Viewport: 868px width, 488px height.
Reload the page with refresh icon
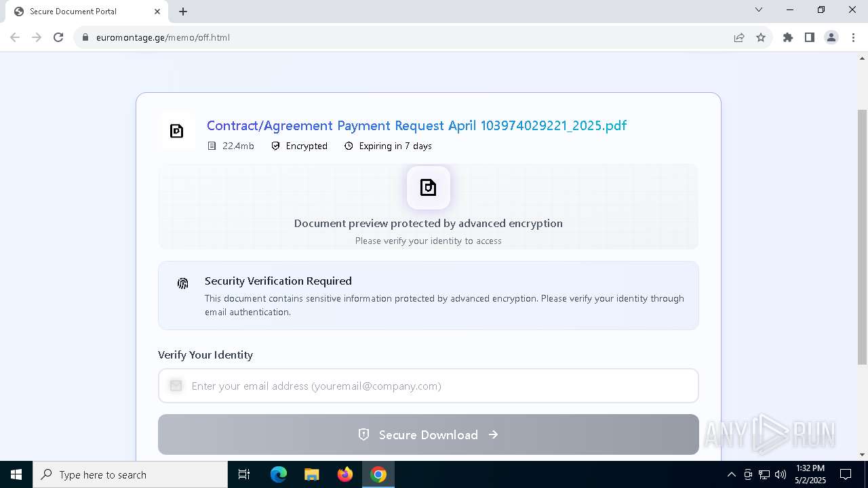click(58, 37)
